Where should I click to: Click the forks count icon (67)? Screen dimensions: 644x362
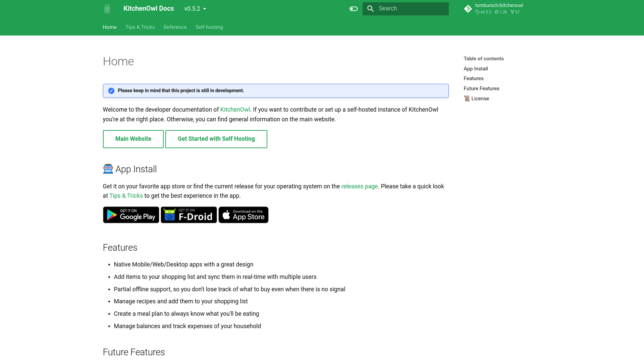point(512,12)
